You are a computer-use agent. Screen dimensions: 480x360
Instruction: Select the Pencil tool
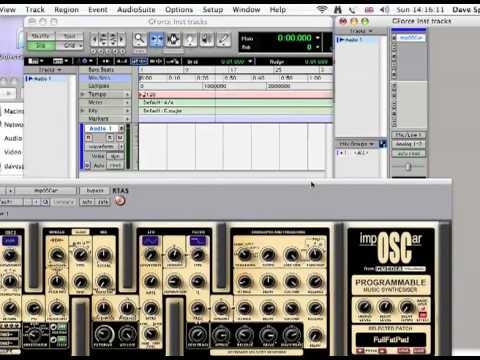[224, 39]
